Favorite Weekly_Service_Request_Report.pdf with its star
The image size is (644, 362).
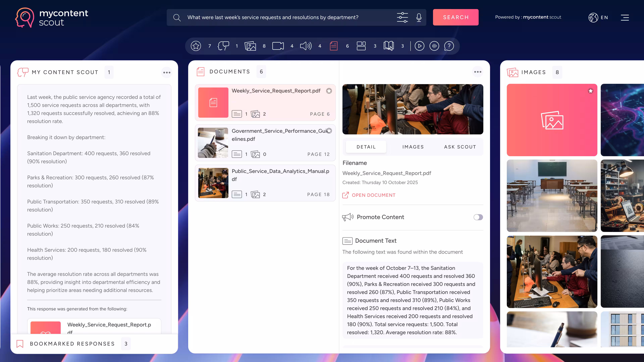[x=329, y=91]
